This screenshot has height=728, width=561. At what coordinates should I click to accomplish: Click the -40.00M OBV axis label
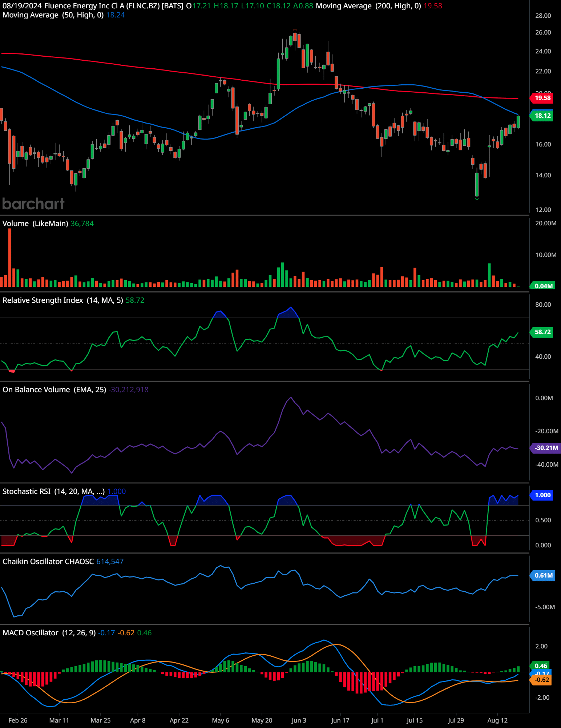pyautogui.click(x=547, y=464)
